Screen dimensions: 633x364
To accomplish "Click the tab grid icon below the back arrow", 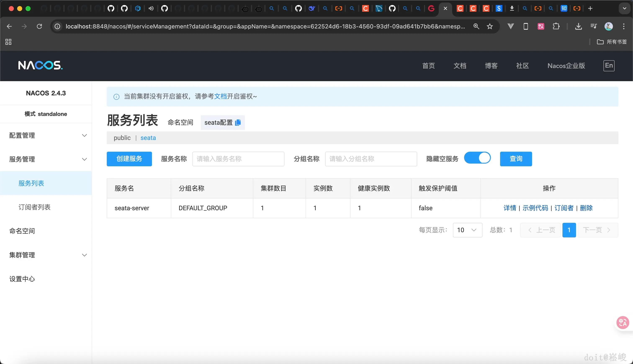I will point(8,42).
